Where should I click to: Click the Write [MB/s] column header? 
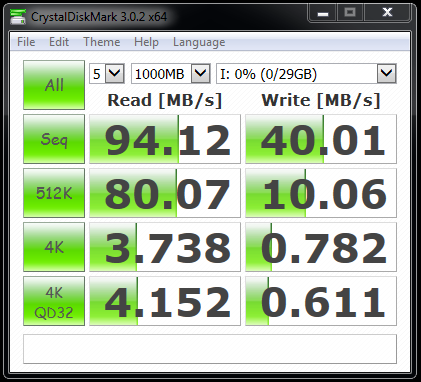click(321, 100)
